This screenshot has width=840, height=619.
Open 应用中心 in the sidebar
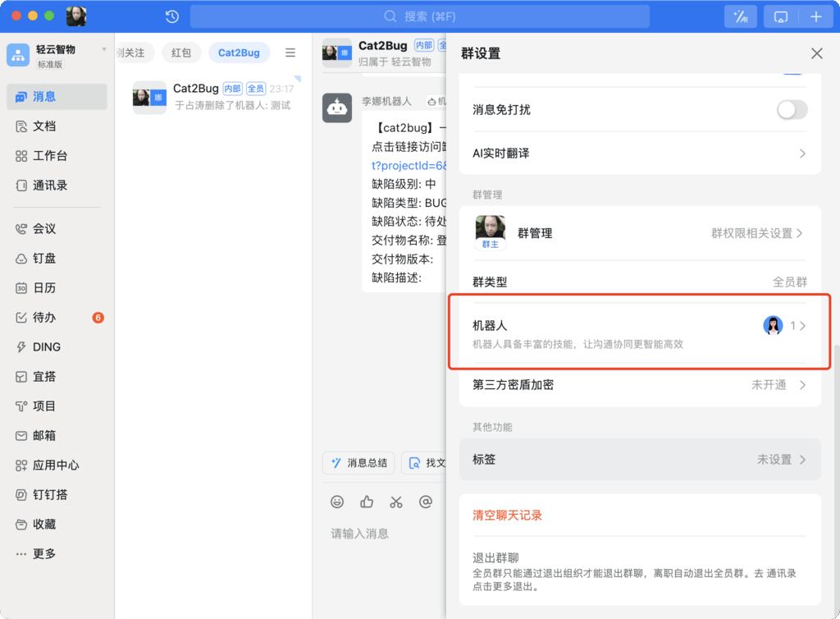57,465
